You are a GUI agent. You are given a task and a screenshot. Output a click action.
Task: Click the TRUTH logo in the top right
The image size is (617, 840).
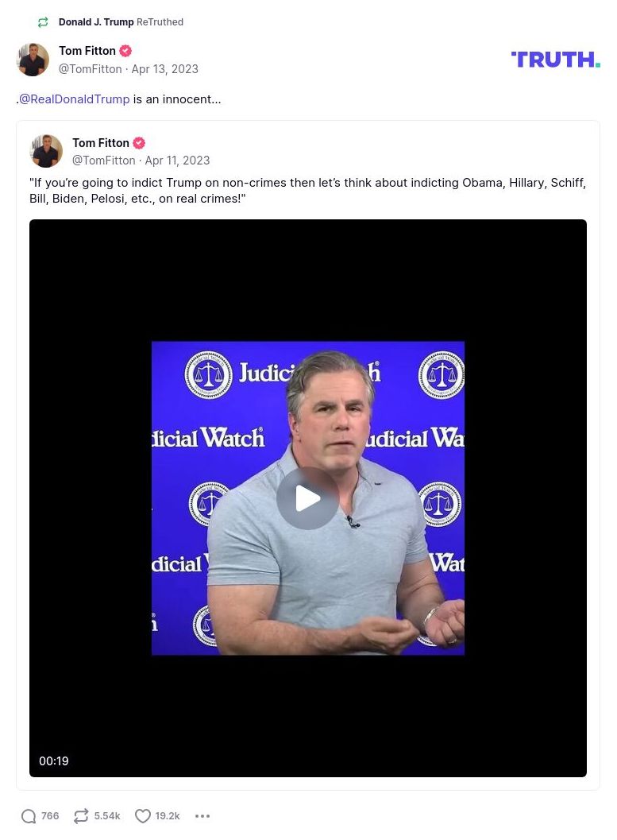coord(555,59)
